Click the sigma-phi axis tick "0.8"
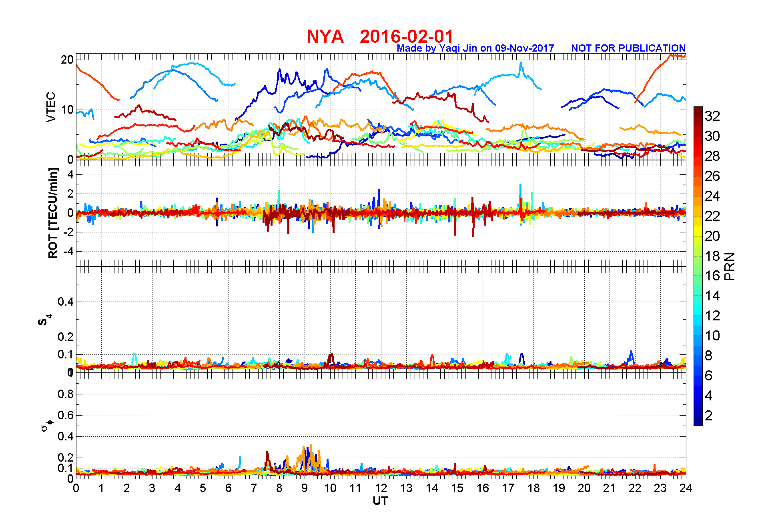762x532 pixels. coord(66,394)
